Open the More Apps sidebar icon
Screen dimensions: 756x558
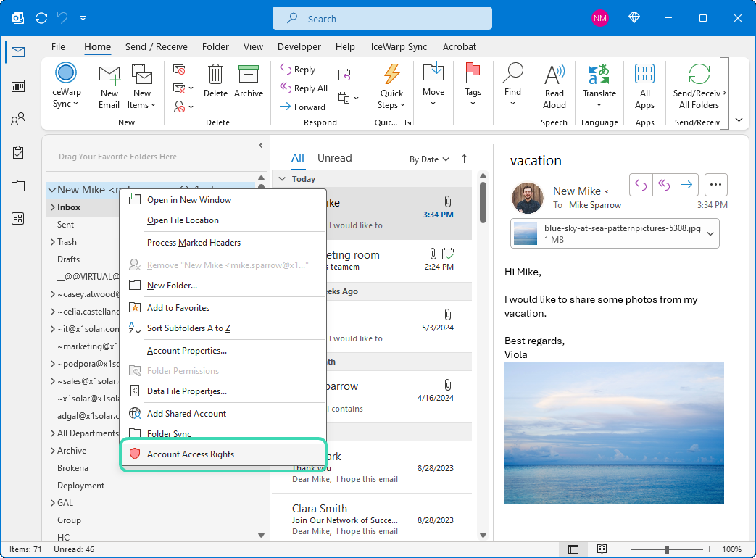coord(18,219)
